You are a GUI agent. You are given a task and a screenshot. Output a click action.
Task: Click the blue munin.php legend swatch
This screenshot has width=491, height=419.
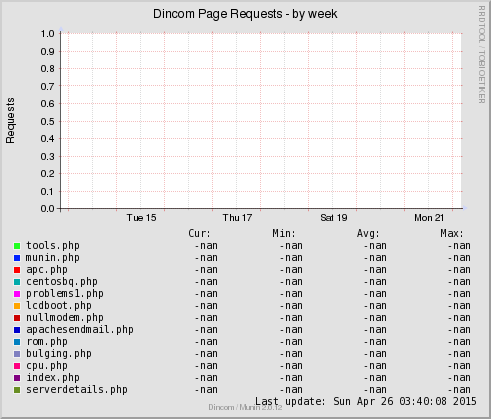coord(17,258)
